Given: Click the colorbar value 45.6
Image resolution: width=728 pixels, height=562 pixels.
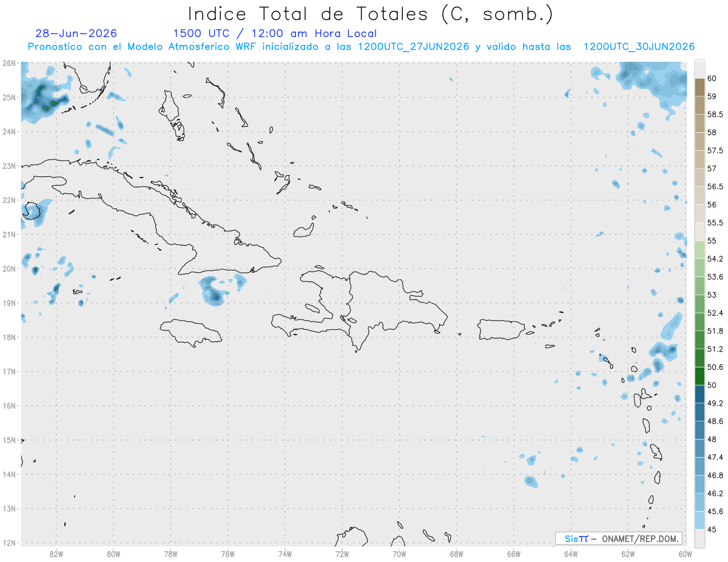Looking at the screenshot, I should coord(715,511).
